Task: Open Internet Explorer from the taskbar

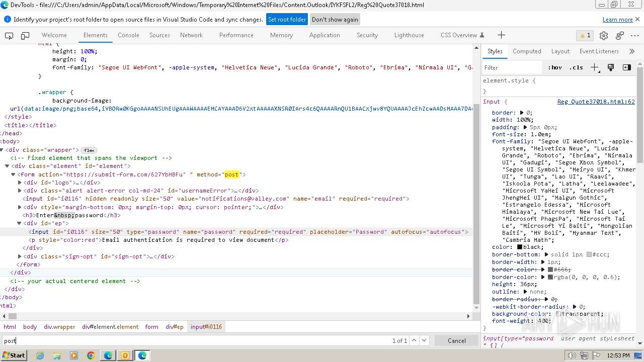Action: 40,355
